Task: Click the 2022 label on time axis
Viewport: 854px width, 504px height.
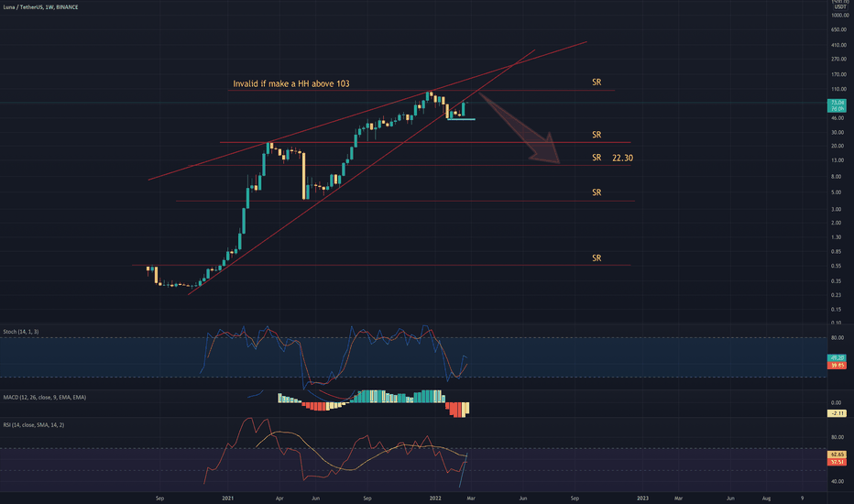Action: (x=435, y=498)
